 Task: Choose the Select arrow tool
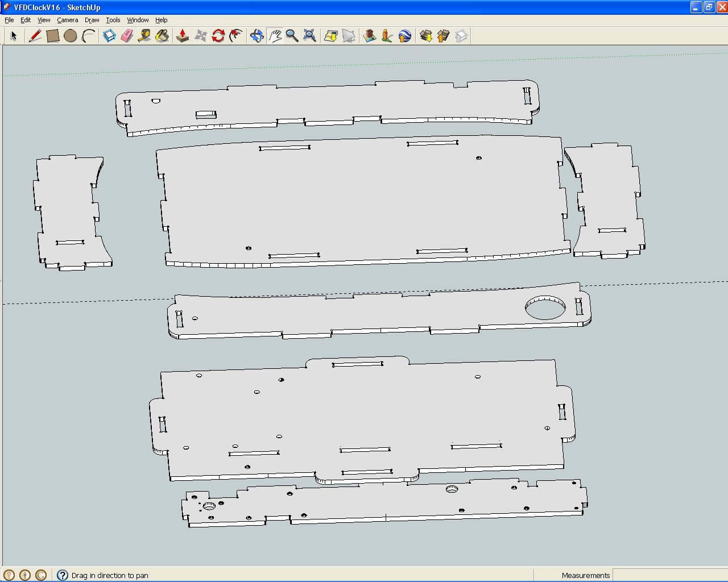click(14, 36)
